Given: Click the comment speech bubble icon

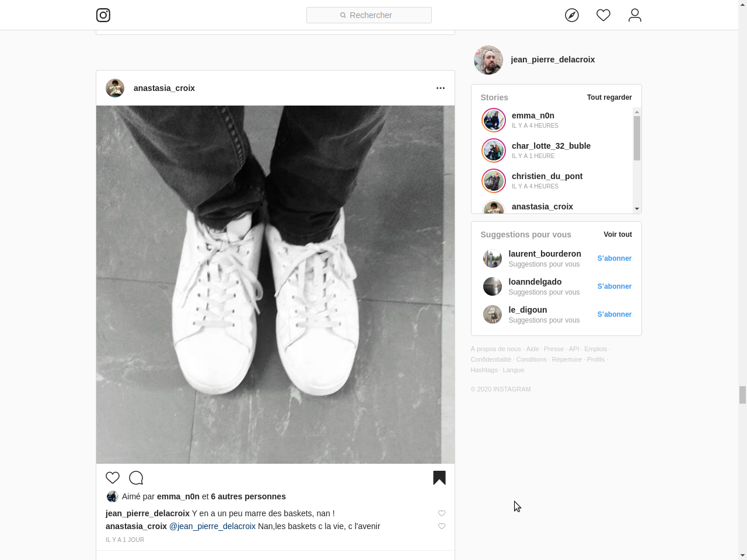Looking at the screenshot, I should click(136, 478).
